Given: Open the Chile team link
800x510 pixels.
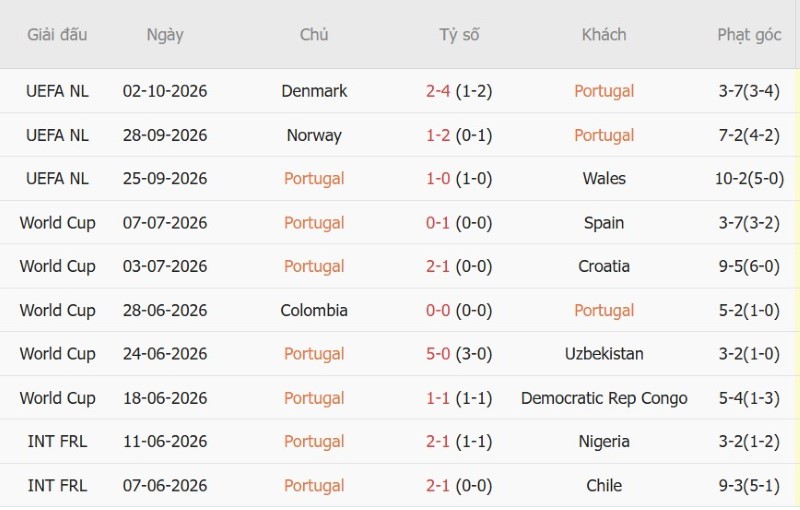Looking at the screenshot, I should 604,486.
